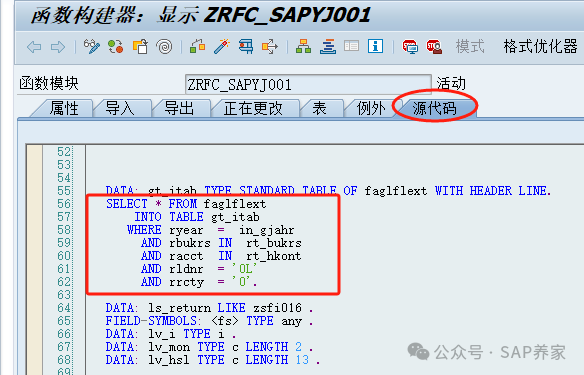
Task: Go to the 例外 exceptions tab
Action: pyautogui.click(x=371, y=108)
